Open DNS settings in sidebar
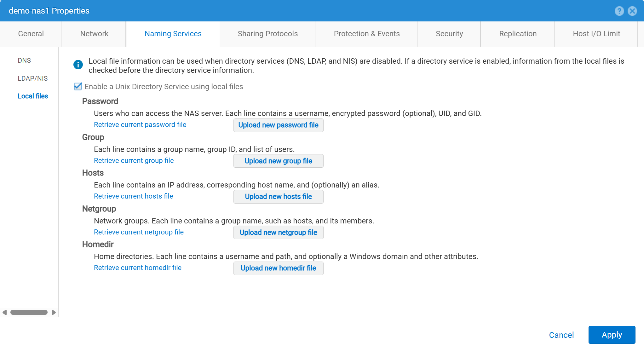Viewport: 644px width, 352px height. 24,61
